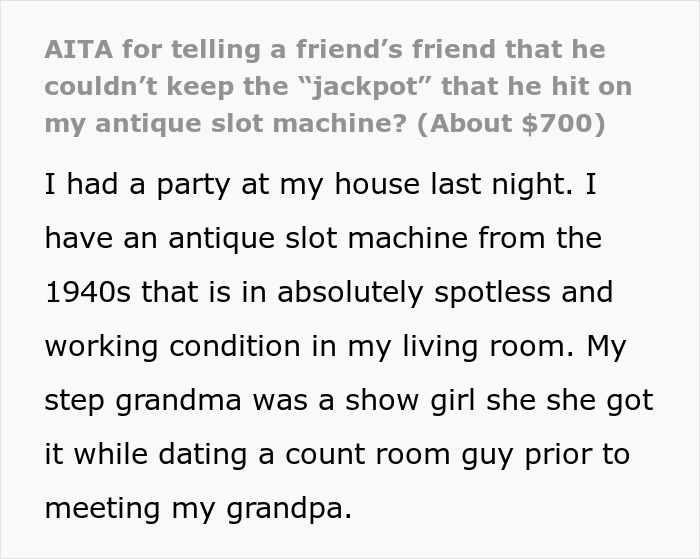Select "step grandma" in the body text
This screenshot has height=559, width=700.
point(143,401)
